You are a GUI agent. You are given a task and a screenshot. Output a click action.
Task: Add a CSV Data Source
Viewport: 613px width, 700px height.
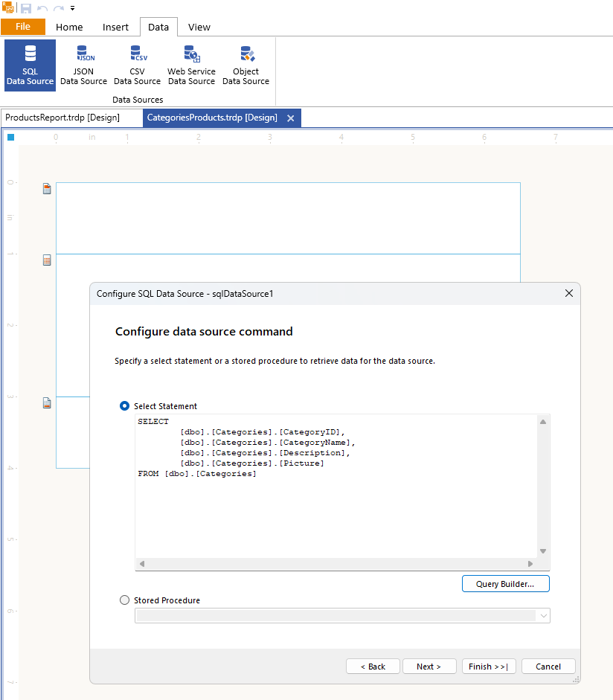click(x=137, y=65)
